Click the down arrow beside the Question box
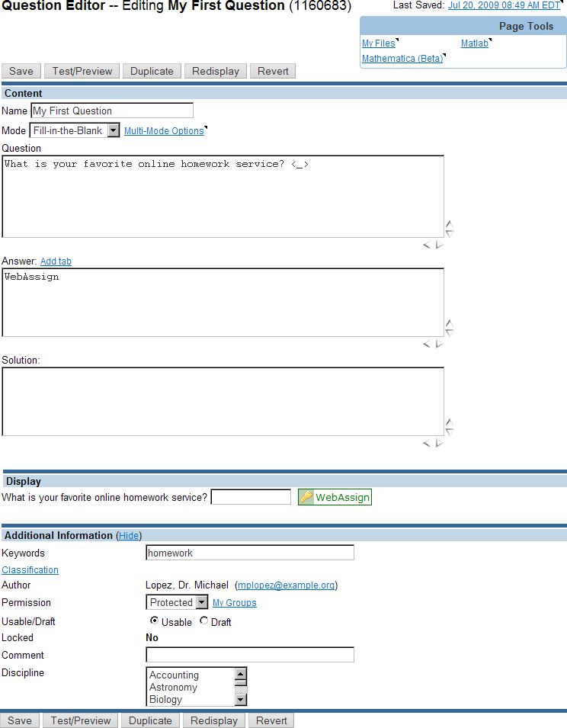Screen dimensions: 567x728 449,234
